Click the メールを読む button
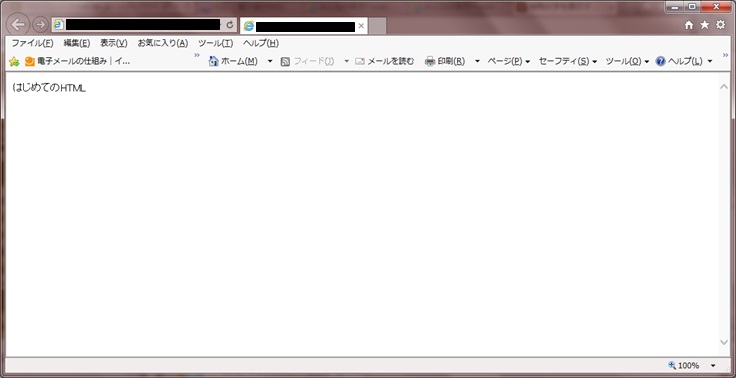The height and width of the screenshot is (378, 736). (x=385, y=61)
